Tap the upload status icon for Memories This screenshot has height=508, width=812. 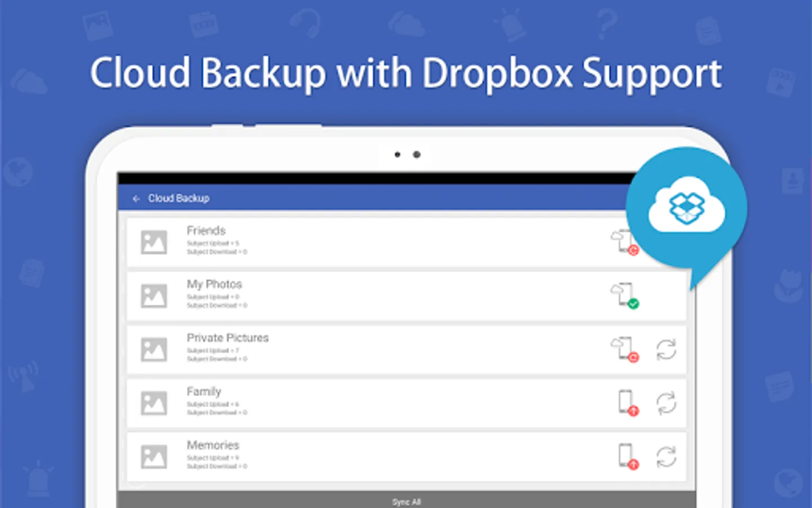click(x=628, y=457)
